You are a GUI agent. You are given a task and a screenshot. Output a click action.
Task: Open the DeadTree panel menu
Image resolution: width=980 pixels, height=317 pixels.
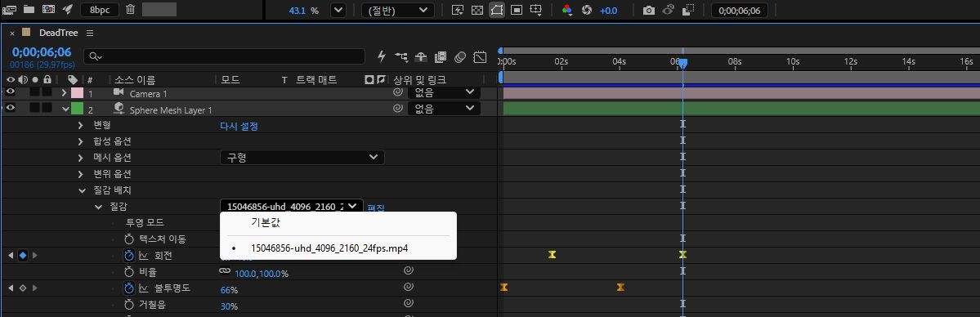90,33
